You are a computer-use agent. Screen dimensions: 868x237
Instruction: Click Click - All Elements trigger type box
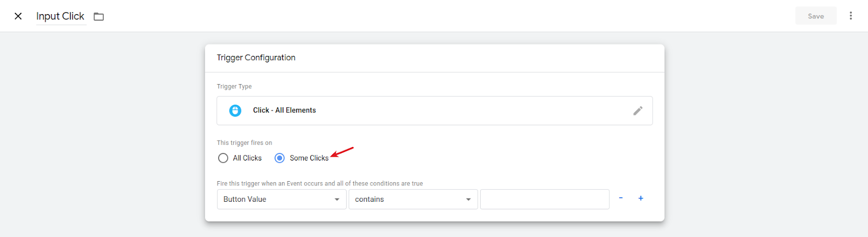(x=435, y=111)
